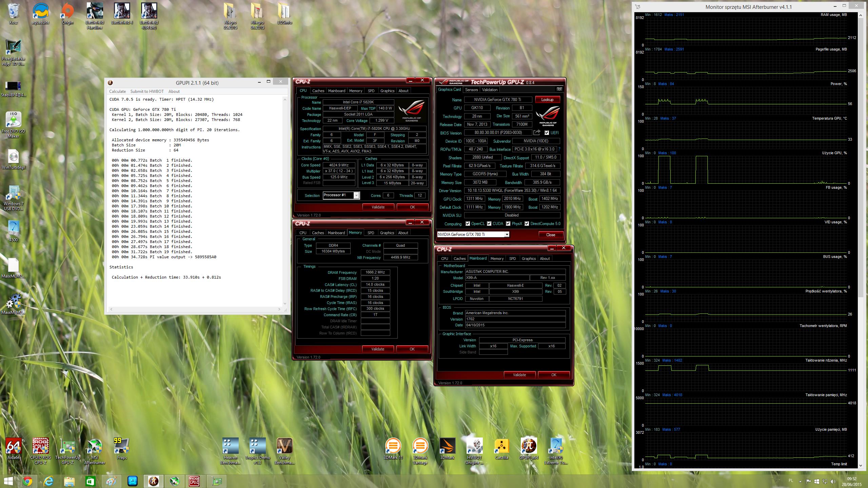The height and width of the screenshot is (488, 868).
Task: Click the Lookup button in GPU-Z
Action: coord(547,100)
